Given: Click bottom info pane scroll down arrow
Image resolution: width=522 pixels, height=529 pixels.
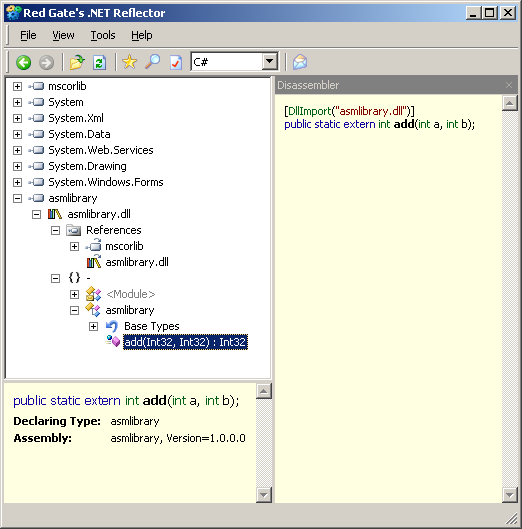Looking at the screenshot, I should (264, 495).
